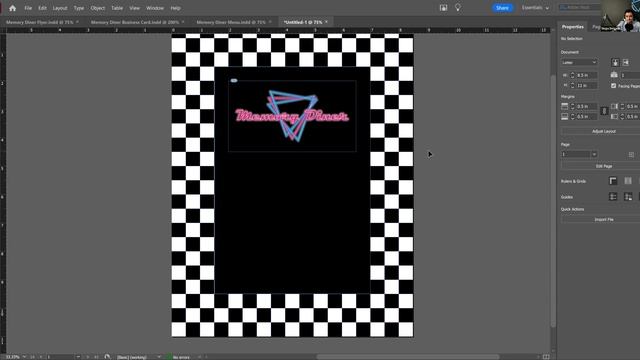This screenshot has width=640, height=360.
Task: Toggle the Facing Pages checkbox
Action: [613, 86]
